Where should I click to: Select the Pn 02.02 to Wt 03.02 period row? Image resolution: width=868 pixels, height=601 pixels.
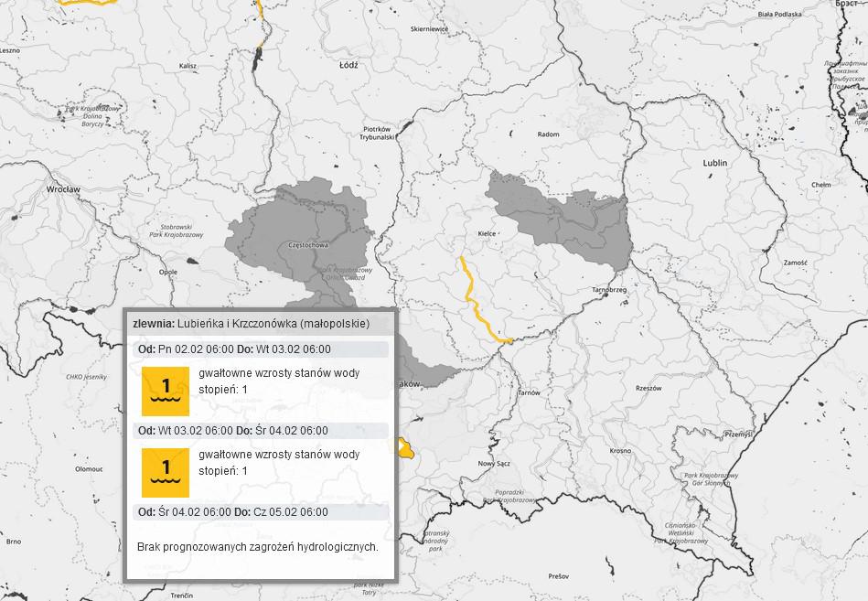261,349
